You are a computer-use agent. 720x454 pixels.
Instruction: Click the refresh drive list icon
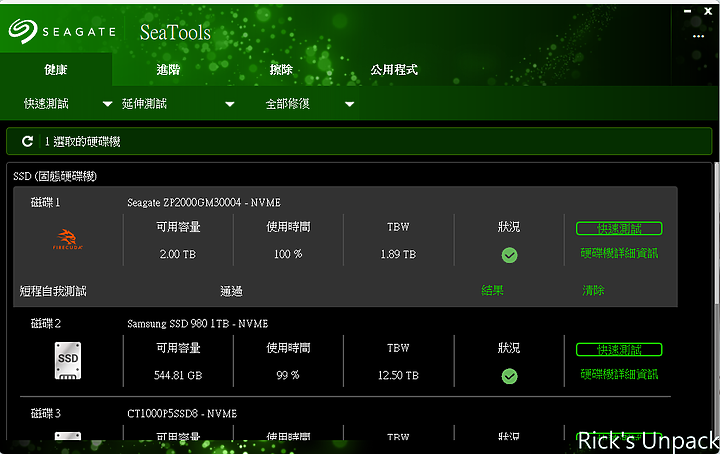point(28,141)
